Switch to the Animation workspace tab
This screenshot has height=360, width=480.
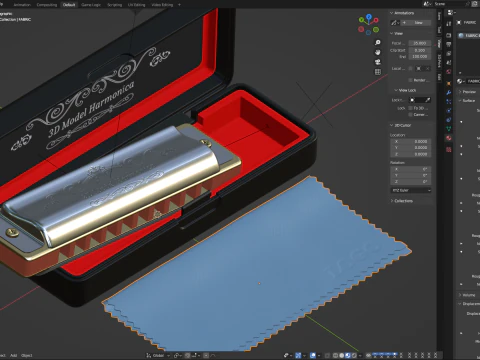tap(22, 5)
